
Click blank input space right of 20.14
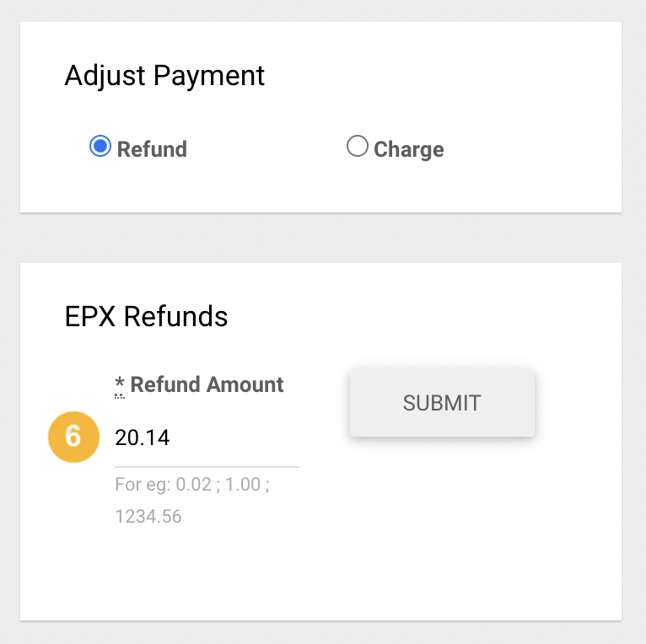(234, 437)
